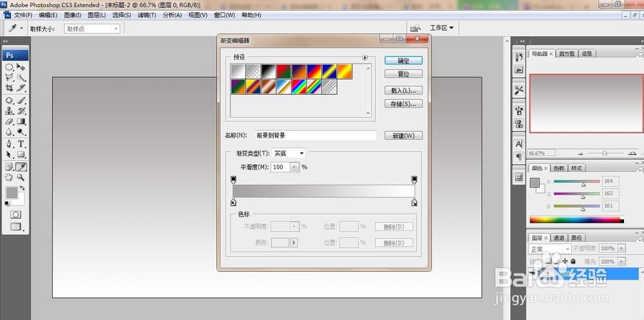Select the Polygonal Lasso tool
The image size is (644, 320).
coord(9,77)
